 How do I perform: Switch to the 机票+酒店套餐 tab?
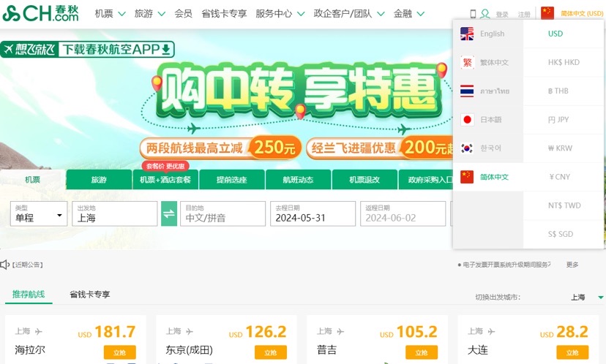pos(165,180)
